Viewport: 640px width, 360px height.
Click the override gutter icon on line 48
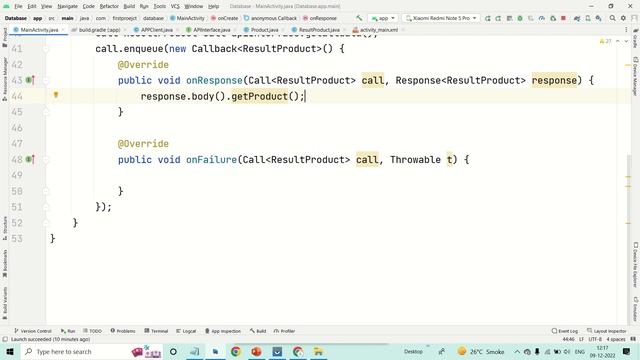click(x=30, y=159)
